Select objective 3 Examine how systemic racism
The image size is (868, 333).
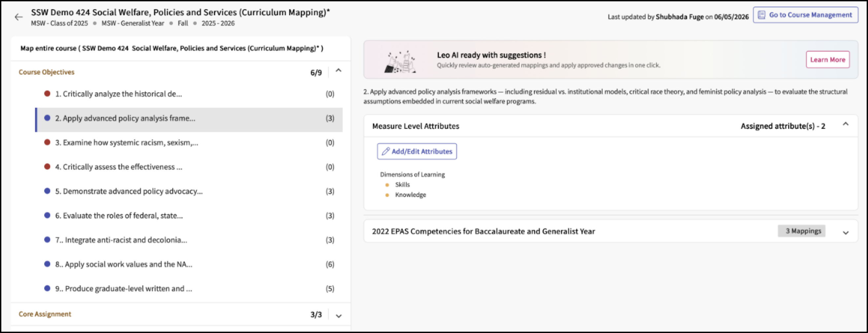click(189, 143)
